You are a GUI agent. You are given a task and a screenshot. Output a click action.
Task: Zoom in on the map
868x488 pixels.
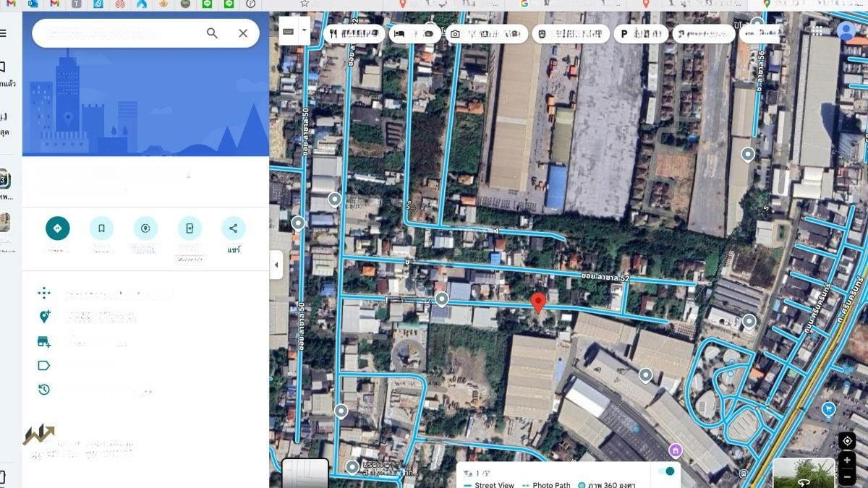click(846, 461)
